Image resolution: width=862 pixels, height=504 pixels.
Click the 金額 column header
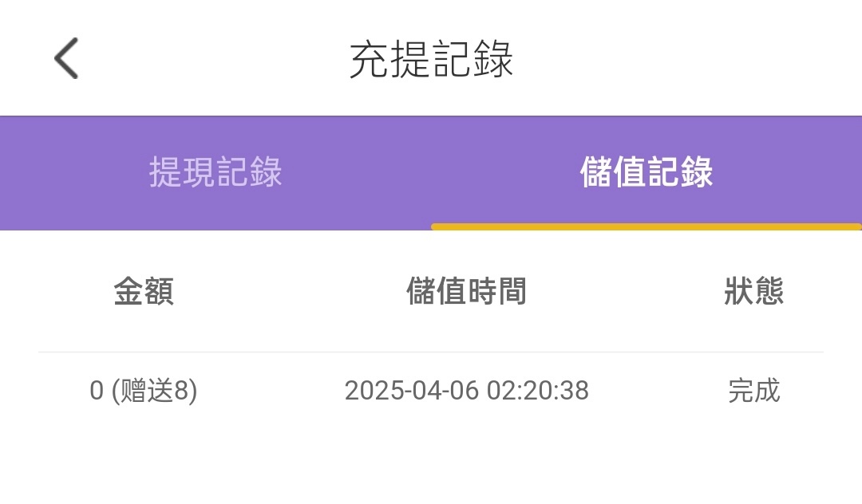click(144, 292)
